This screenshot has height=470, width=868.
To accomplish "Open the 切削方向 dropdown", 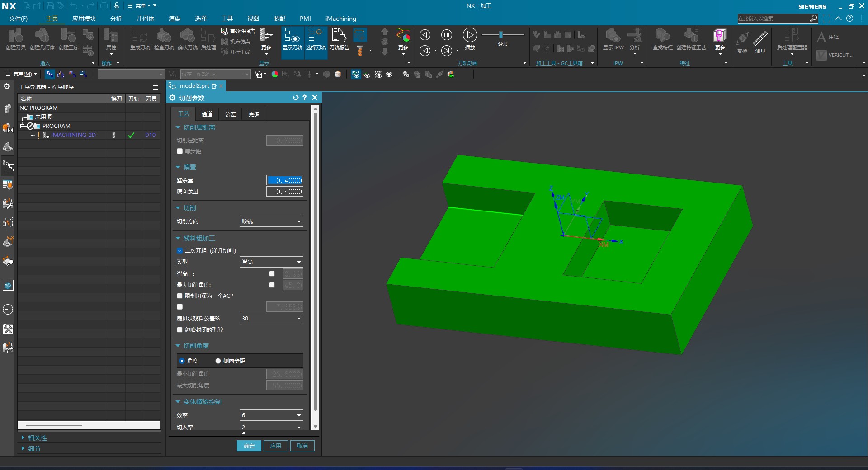I will tap(271, 221).
